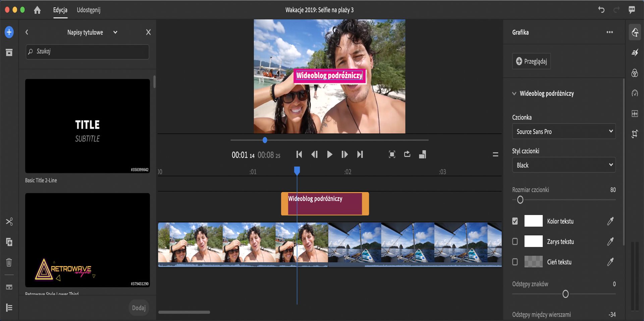Open the feedback speech bubble icon
Image resolution: width=644 pixels, height=321 pixels.
coord(632,10)
